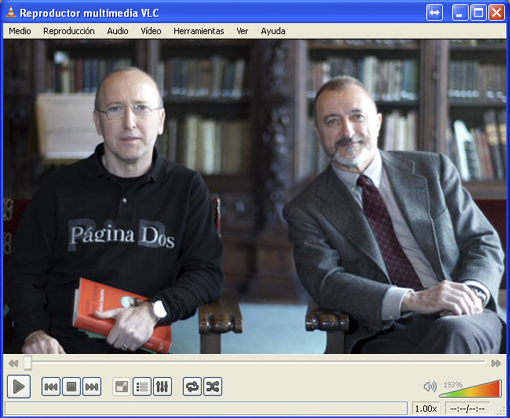Toggle loop repeat mode

point(192,387)
